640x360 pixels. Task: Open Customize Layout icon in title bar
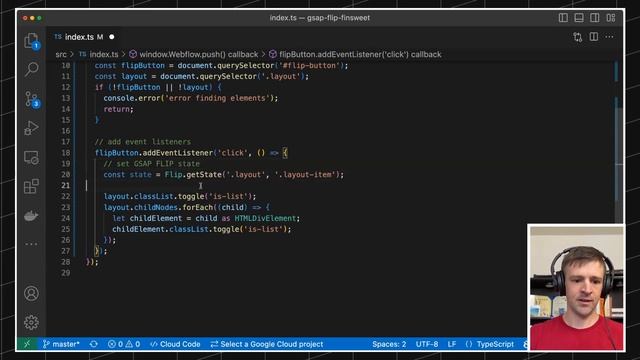click(x=611, y=18)
